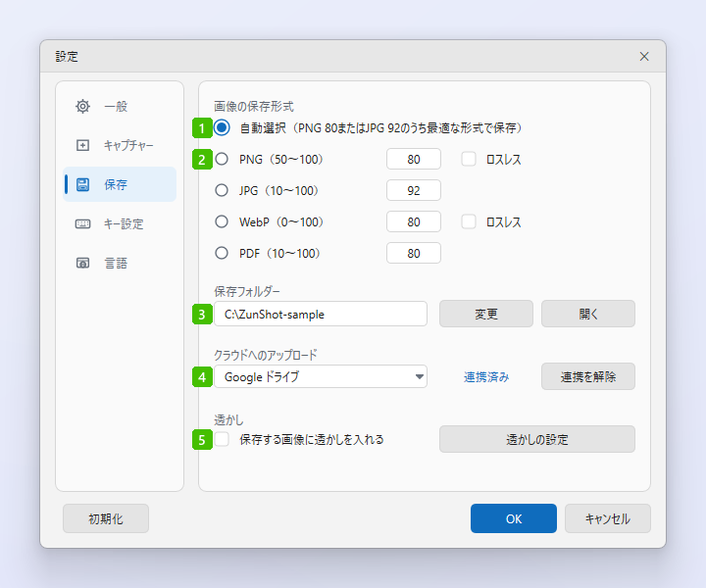Select the 自動選択 radio button
The height and width of the screenshot is (588, 706).
click(222, 127)
